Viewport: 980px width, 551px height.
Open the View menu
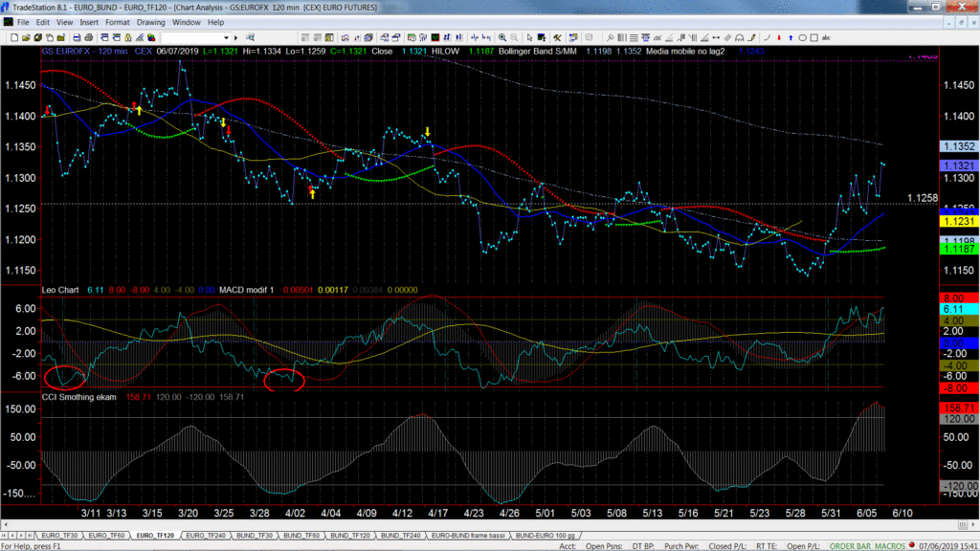click(x=64, y=23)
